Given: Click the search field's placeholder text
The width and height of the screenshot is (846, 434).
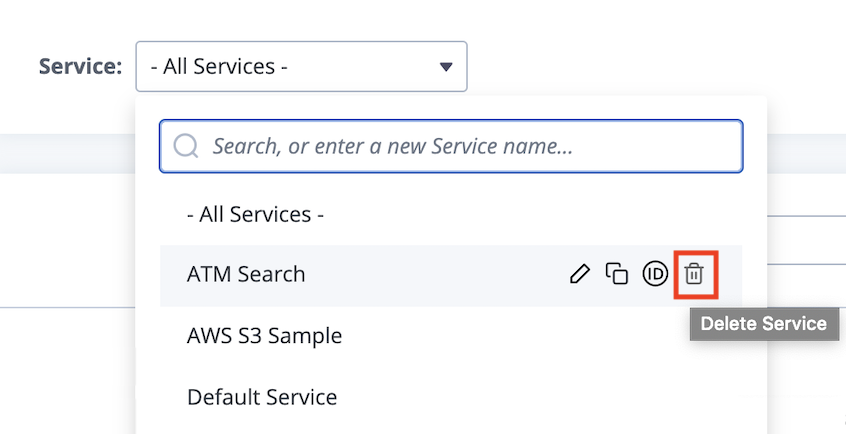Looking at the screenshot, I should [392, 146].
